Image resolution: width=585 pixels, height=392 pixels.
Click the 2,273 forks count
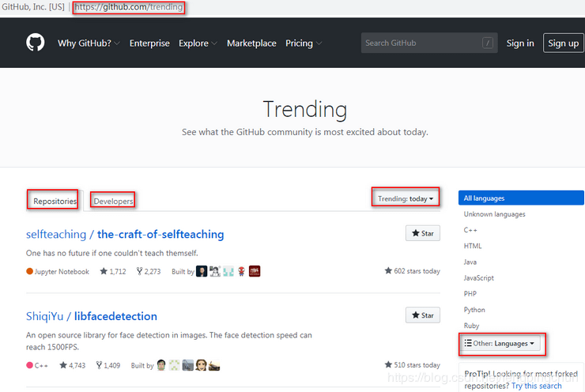click(x=149, y=272)
